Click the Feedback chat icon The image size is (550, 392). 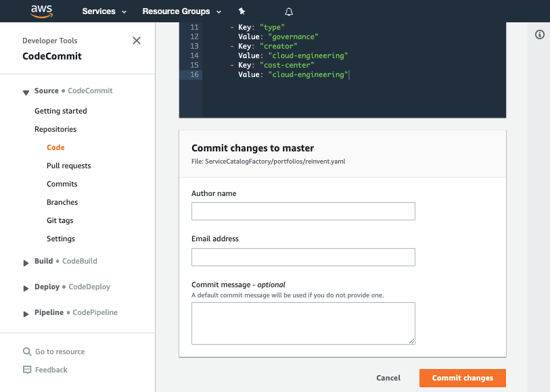click(x=27, y=370)
